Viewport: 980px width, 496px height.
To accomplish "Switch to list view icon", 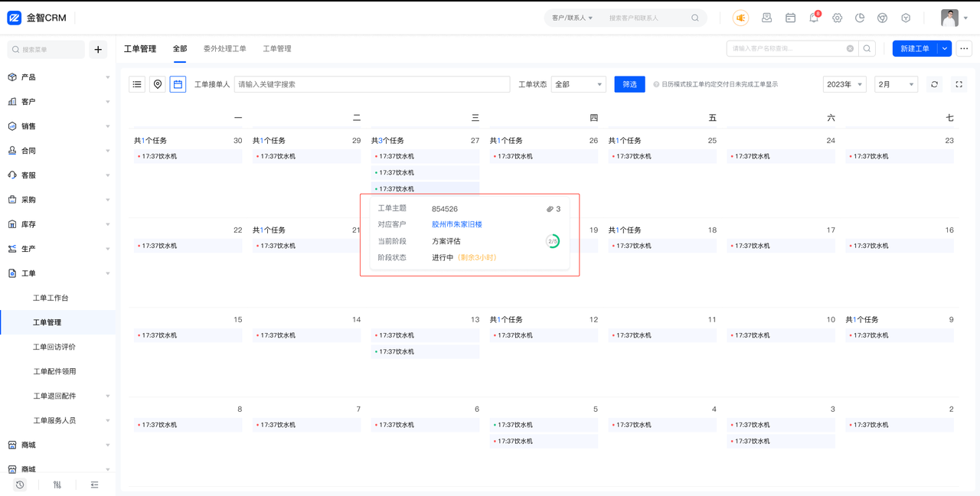I will point(137,84).
